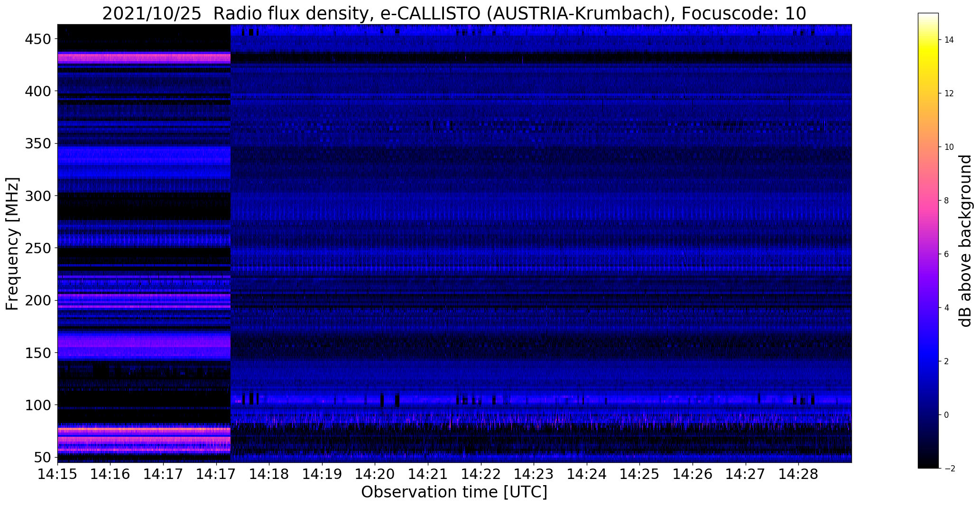Select the 14:23 time tick label
980x506 pixels.
point(534,474)
